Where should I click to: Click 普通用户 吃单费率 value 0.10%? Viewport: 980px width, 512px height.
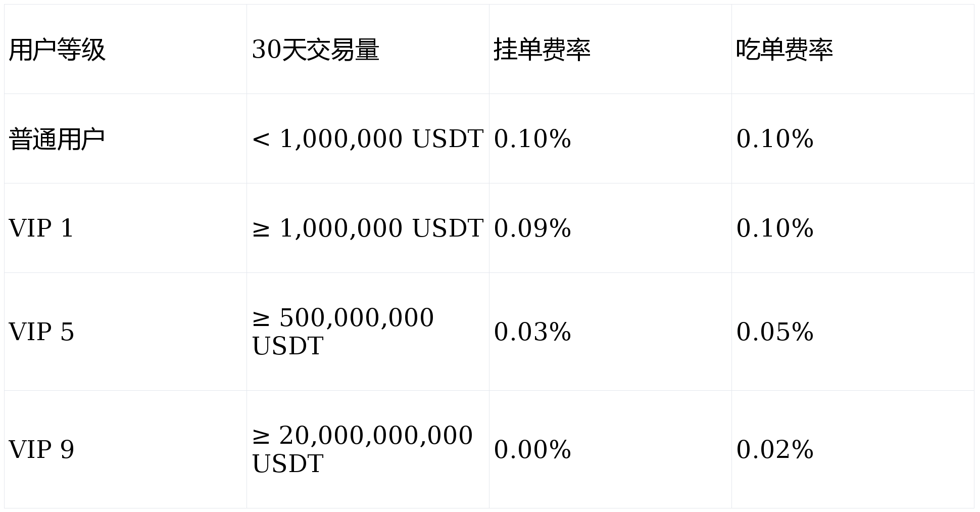click(x=775, y=139)
